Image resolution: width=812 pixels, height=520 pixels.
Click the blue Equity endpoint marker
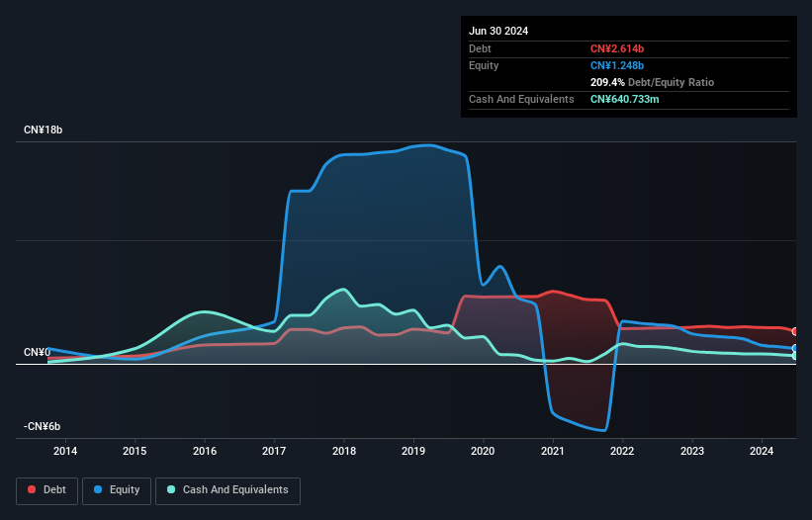click(x=795, y=348)
